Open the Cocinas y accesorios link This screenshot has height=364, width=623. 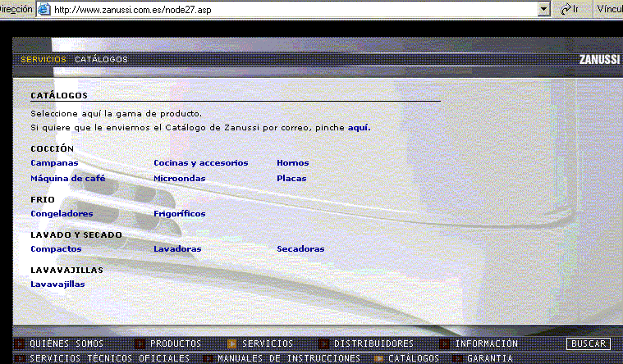pyautogui.click(x=200, y=163)
